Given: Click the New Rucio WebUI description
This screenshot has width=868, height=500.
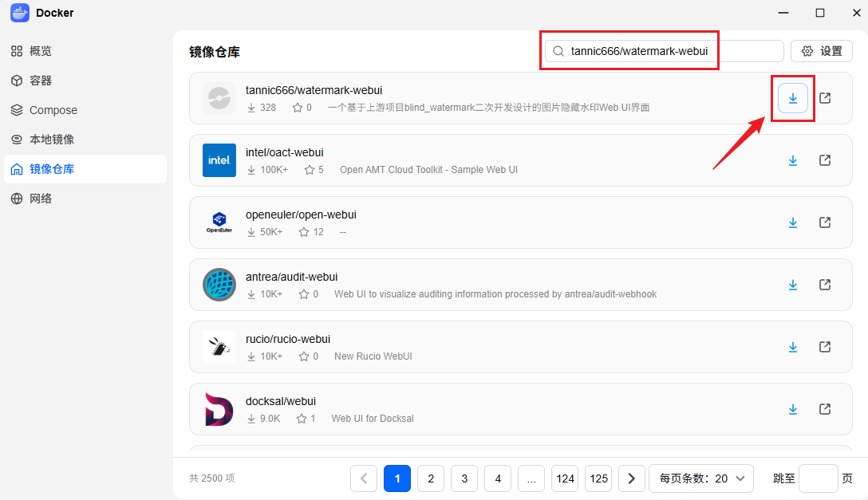Looking at the screenshot, I should (373, 356).
